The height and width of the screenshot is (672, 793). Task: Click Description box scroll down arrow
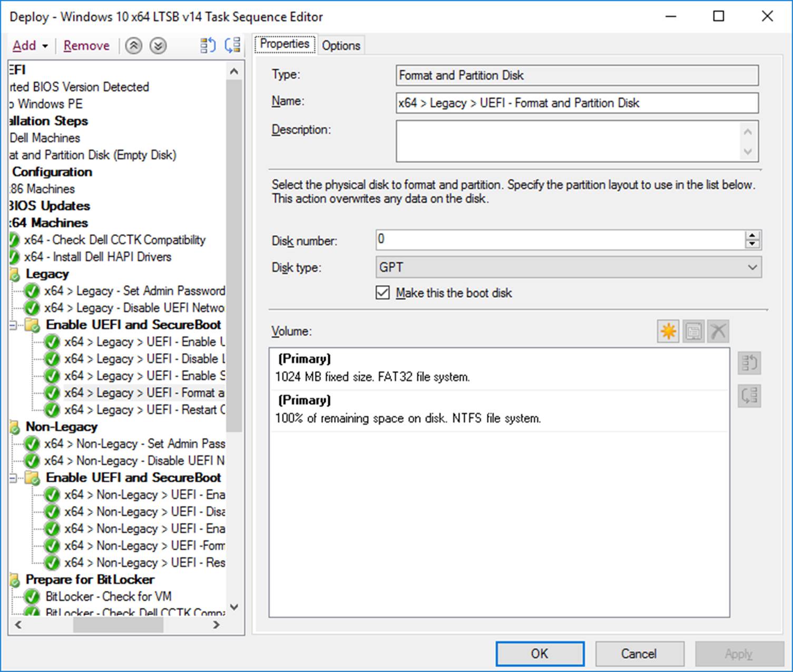click(x=748, y=152)
